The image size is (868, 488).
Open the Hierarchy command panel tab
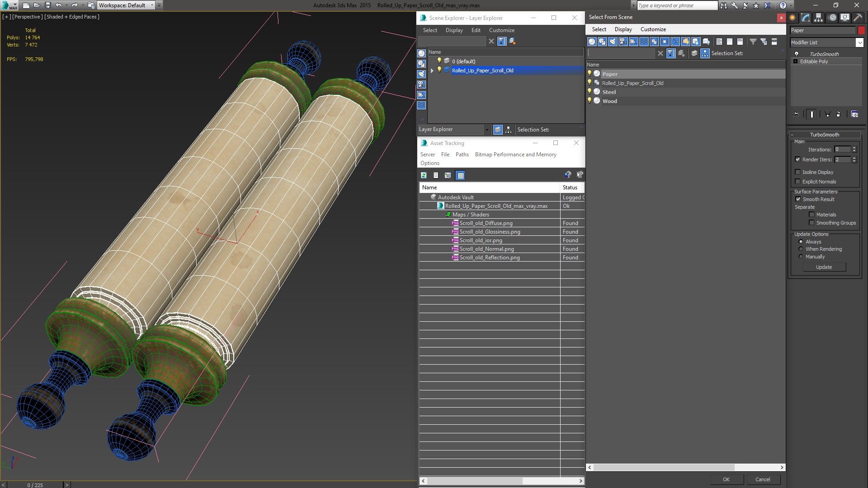tap(818, 18)
